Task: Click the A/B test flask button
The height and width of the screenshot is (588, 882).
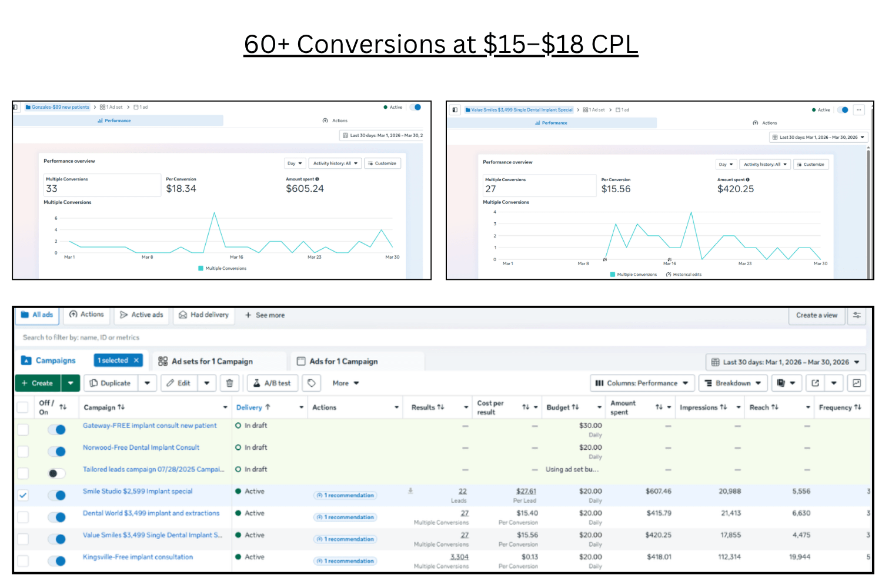Action: [272, 383]
